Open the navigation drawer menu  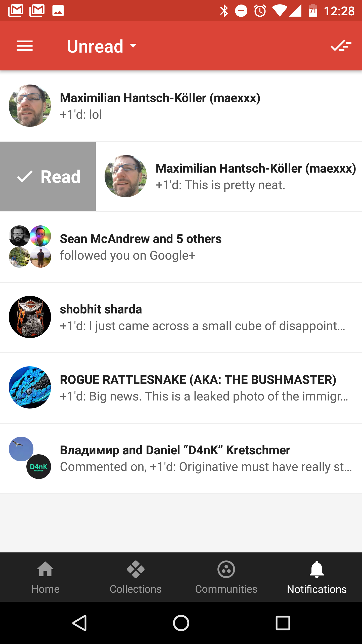coord(25,46)
